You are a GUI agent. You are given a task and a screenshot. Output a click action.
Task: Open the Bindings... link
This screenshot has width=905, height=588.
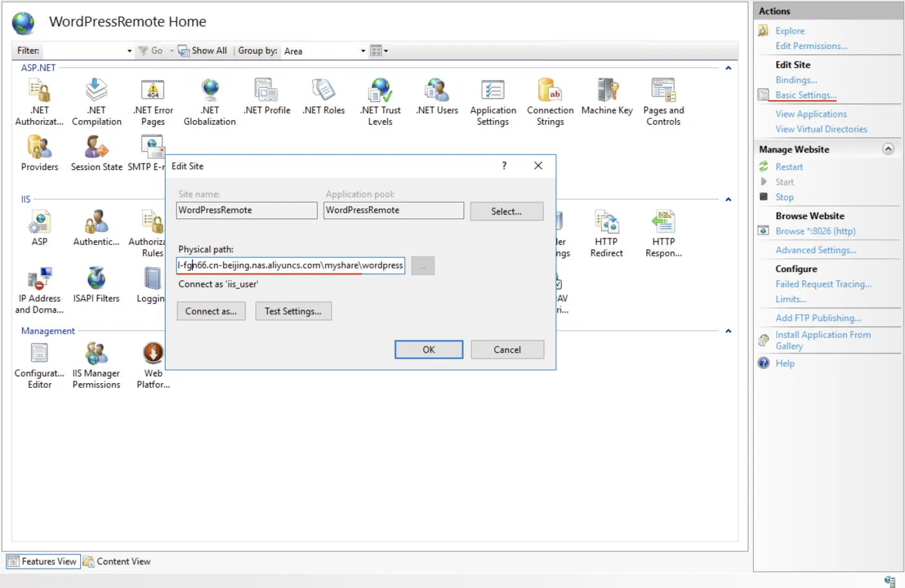pos(796,80)
